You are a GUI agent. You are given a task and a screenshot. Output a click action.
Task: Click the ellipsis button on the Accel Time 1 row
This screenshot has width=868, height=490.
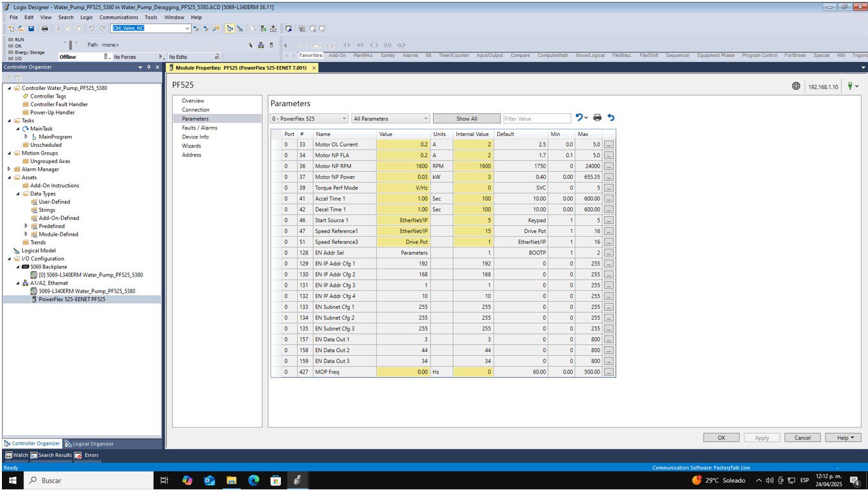(x=608, y=199)
